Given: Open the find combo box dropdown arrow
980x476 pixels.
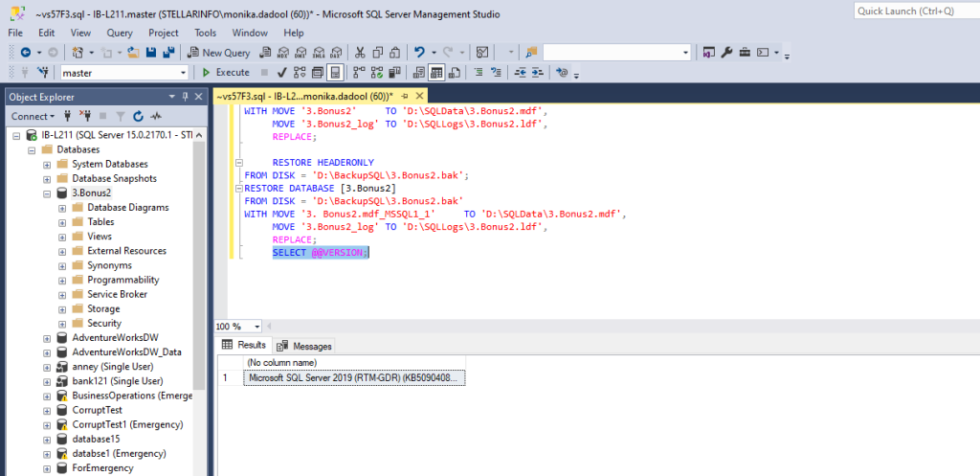Looking at the screenshot, I should pyautogui.click(x=685, y=54).
